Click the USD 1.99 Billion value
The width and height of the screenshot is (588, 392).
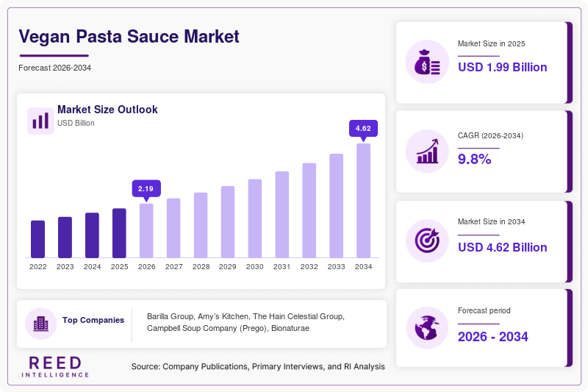[502, 67]
